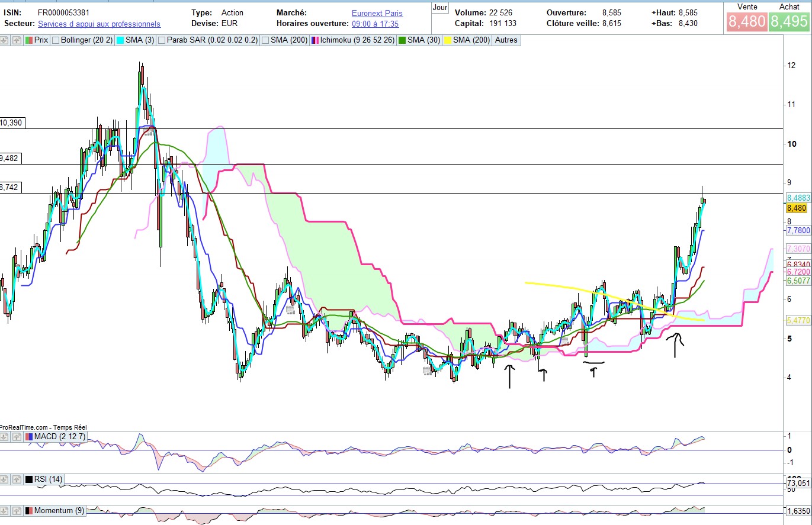
Task: Enable the Bollinger (20 2) indicator checkbox
Action: tap(56, 40)
